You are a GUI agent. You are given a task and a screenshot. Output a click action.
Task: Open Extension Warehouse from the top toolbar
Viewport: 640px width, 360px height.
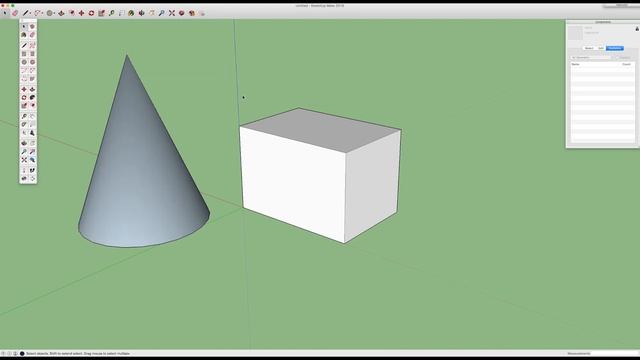(191, 13)
